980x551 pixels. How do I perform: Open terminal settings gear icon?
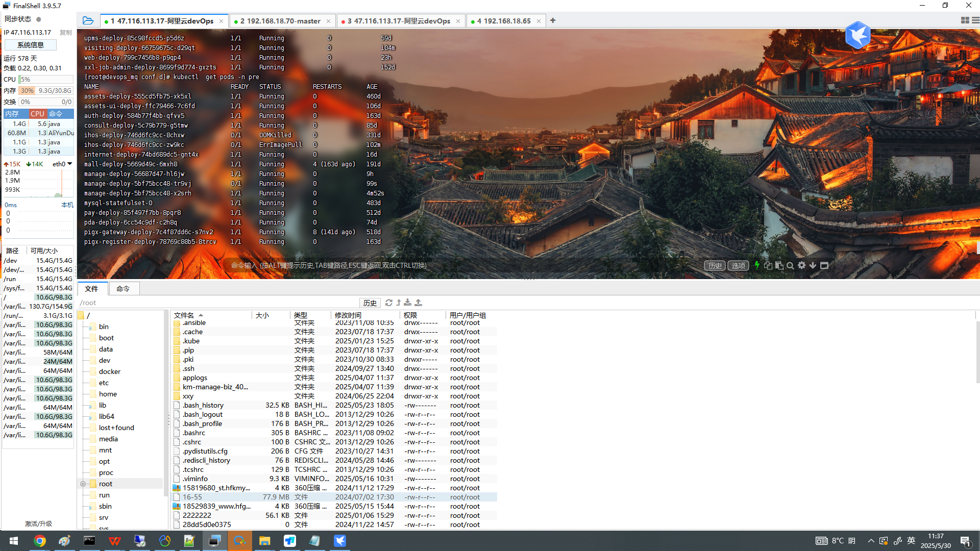click(801, 265)
